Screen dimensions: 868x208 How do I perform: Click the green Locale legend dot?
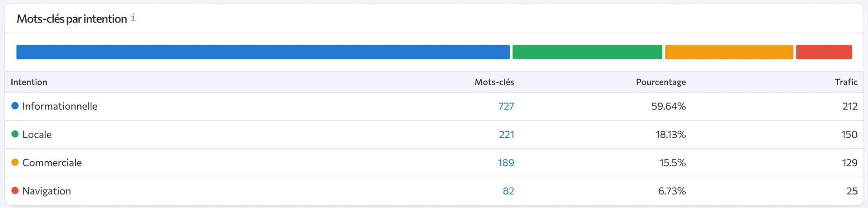point(15,134)
